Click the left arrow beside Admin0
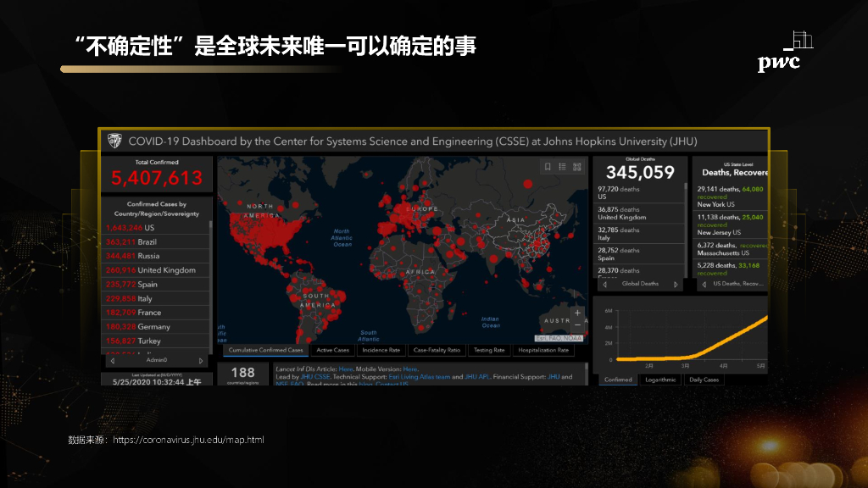The height and width of the screenshot is (488, 868). pos(113,361)
